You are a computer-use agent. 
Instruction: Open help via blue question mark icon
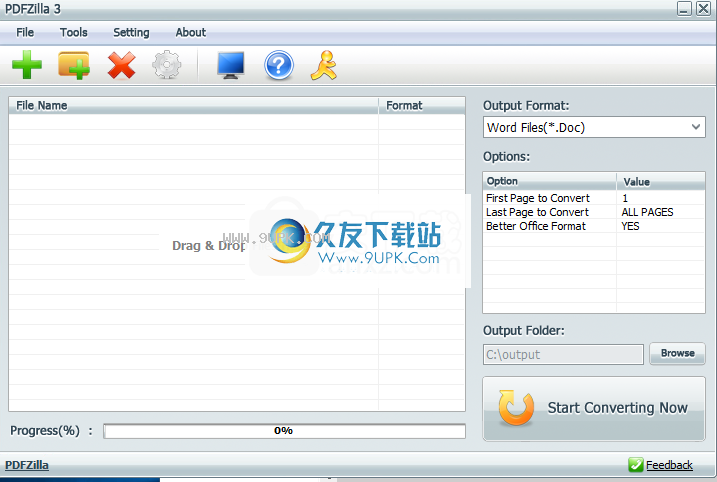278,65
